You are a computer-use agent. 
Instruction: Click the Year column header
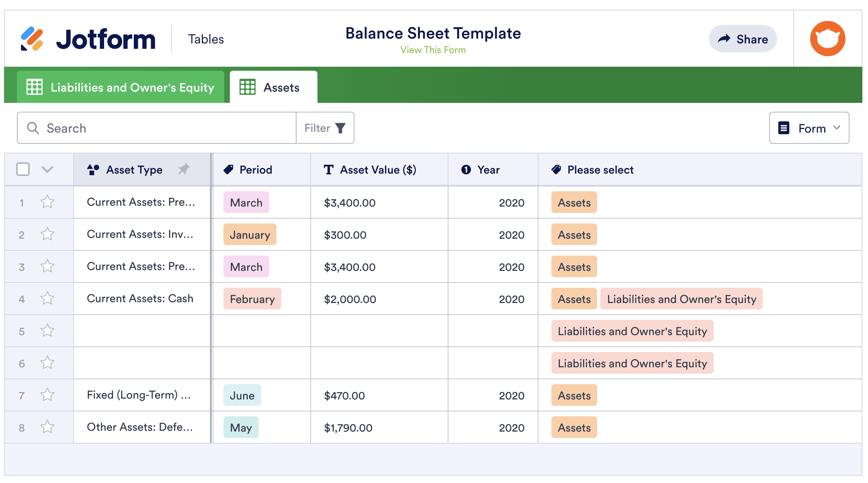pyautogui.click(x=493, y=170)
